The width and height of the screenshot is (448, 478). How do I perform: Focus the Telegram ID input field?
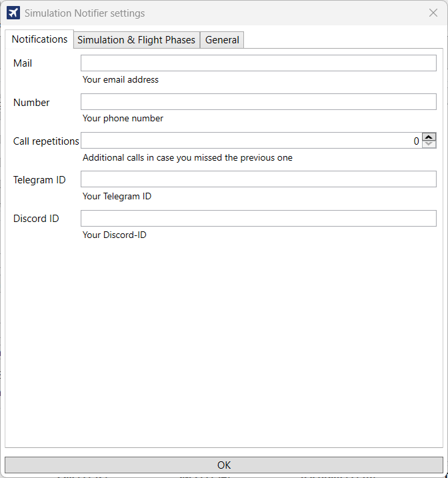(259, 179)
